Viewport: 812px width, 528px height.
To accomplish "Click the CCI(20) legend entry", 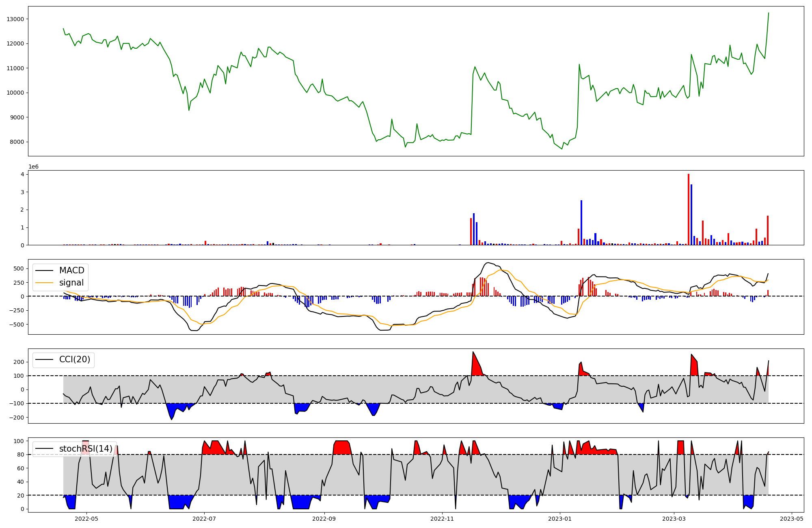I will (75, 359).
